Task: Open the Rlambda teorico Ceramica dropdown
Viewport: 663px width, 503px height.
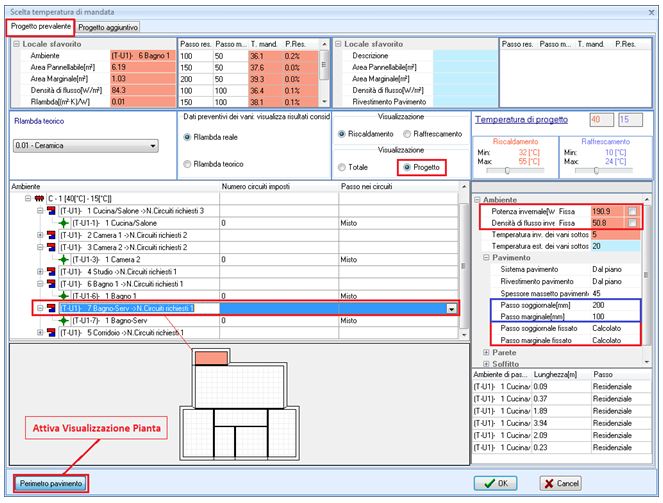Action: point(152,146)
